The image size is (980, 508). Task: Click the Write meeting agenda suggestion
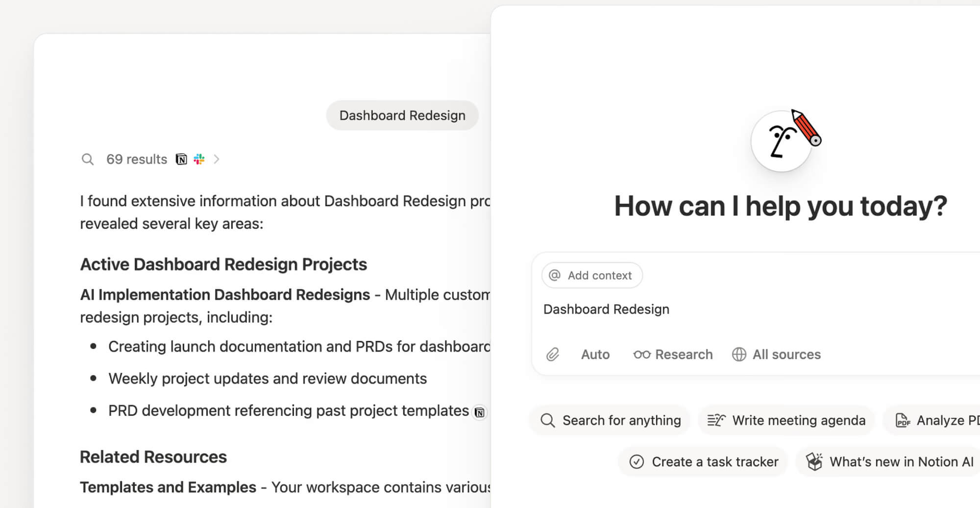pyautogui.click(x=785, y=420)
